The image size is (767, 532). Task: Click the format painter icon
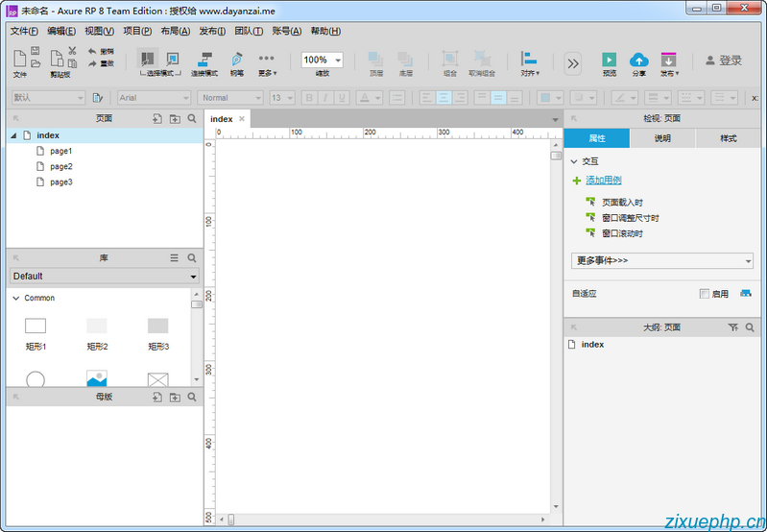coord(97,98)
